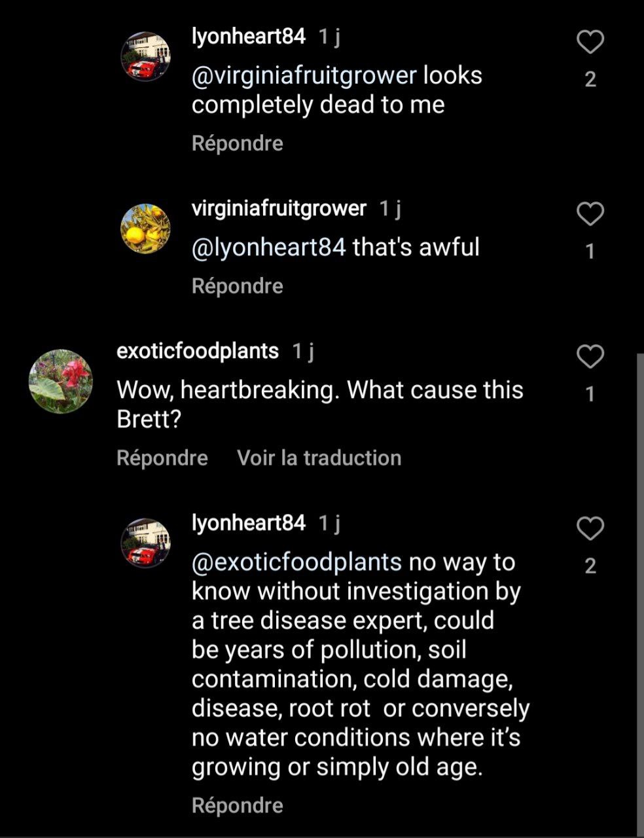Screen dimensions: 644x838
Task: Follow the @lyonheart84 mention in "that's awful"
Action: point(268,247)
